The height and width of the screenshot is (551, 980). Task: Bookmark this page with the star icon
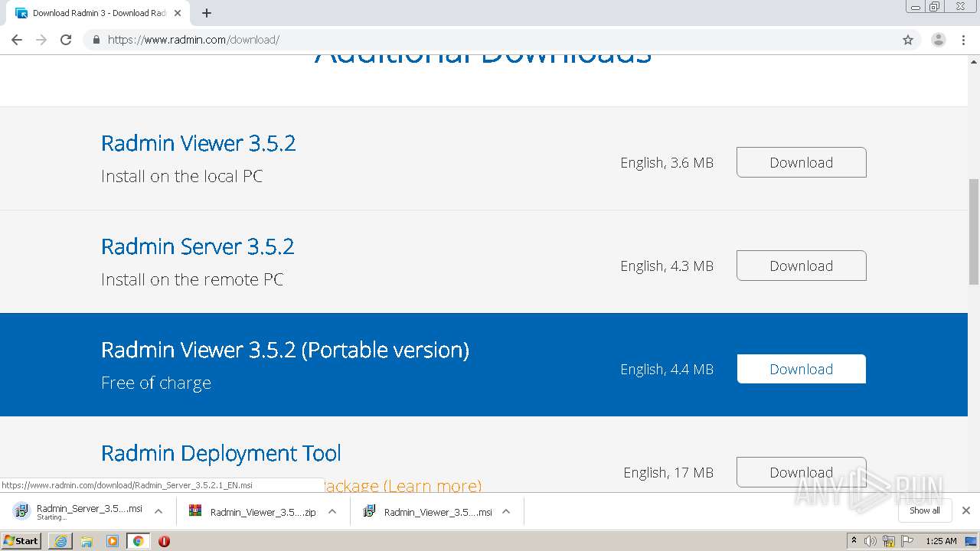pyautogui.click(x=908, y=40)
